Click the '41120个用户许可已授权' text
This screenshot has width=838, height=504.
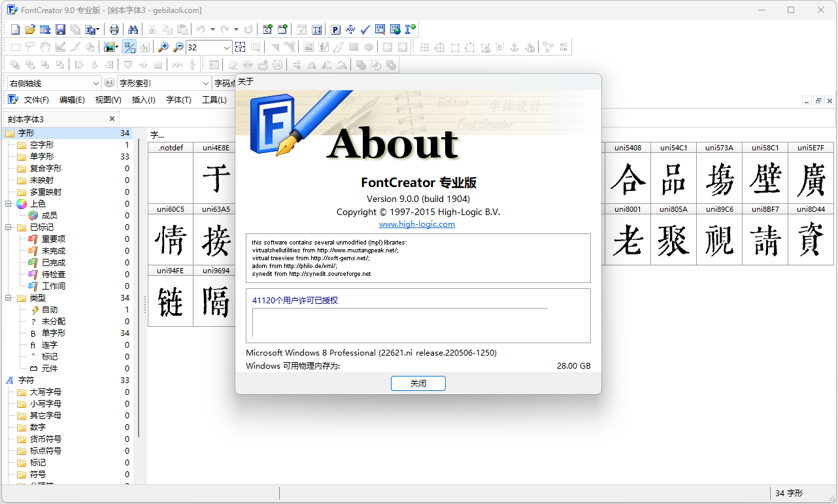pyautogui.click(x=295, y=301)
